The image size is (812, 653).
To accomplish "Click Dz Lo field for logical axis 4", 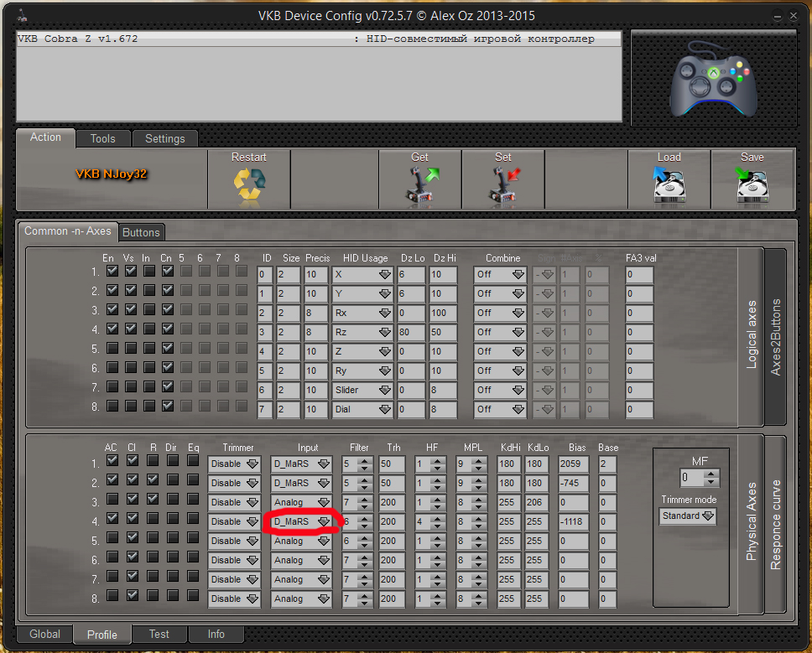I will [411, 332].
